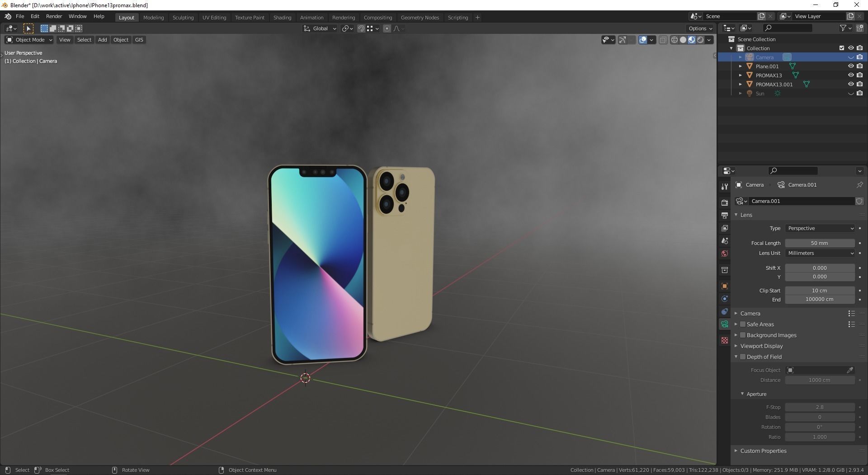This screenshot has height=475, width=868.
Task: Disable PROMAX13.001 in renders
Action: 859,84
